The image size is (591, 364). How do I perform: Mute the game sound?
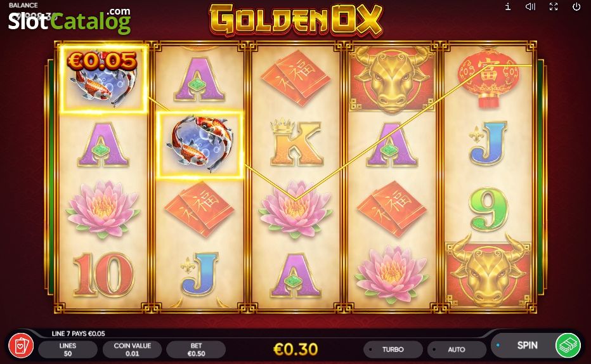pos(530,6)
